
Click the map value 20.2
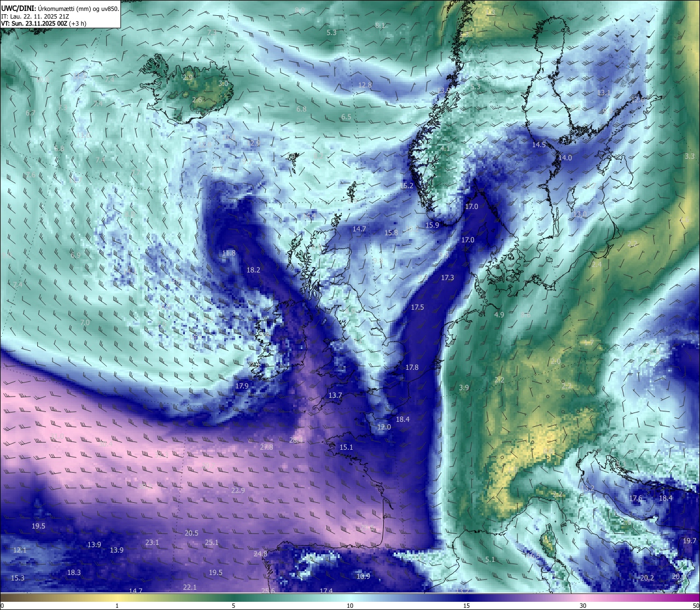(x=647, y=578)
